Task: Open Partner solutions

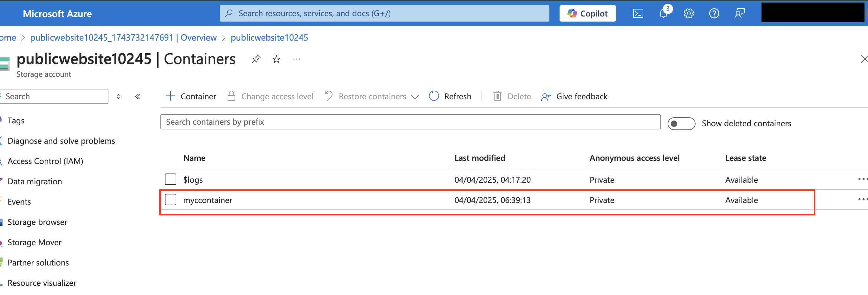Action: [38, 262]
